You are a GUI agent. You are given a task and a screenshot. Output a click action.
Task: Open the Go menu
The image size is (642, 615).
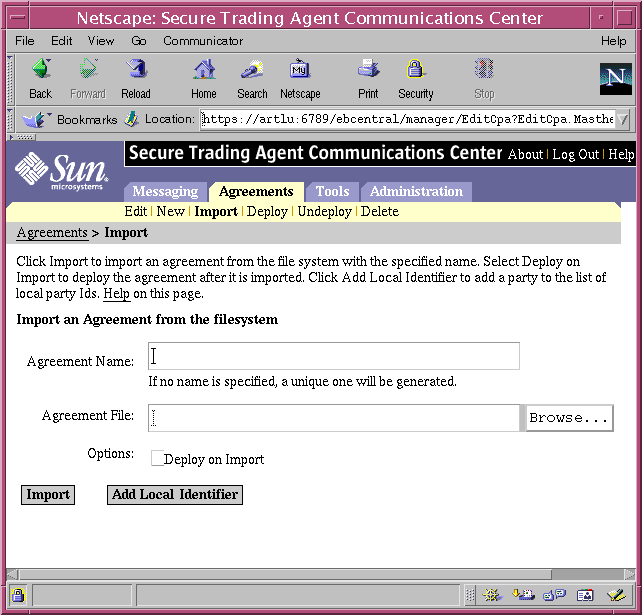139,41
